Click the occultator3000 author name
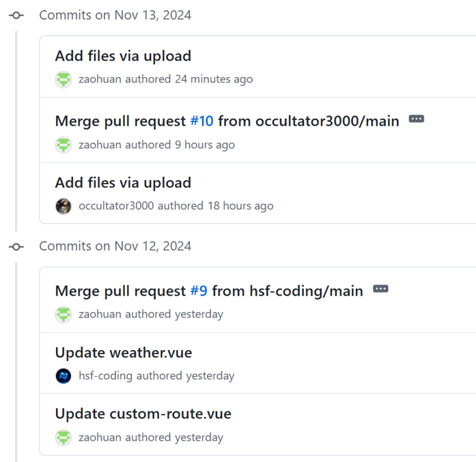 click(117, 205)
